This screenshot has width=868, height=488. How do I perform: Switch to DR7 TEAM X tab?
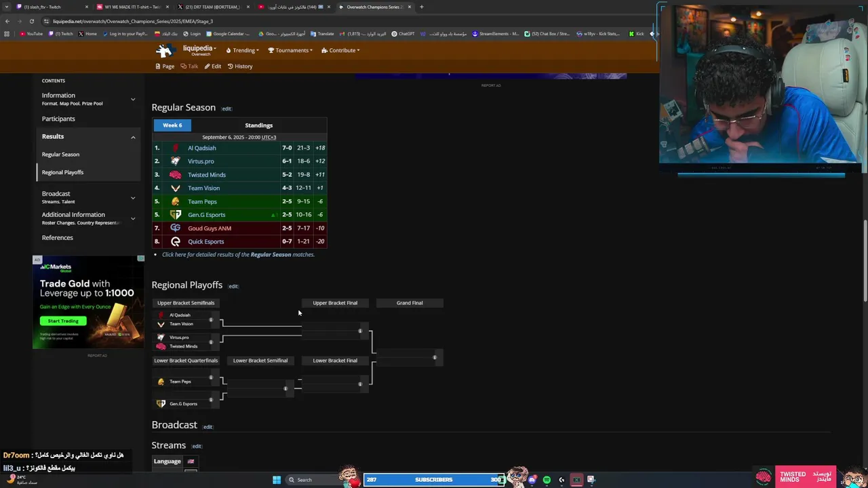coord(213,7)
